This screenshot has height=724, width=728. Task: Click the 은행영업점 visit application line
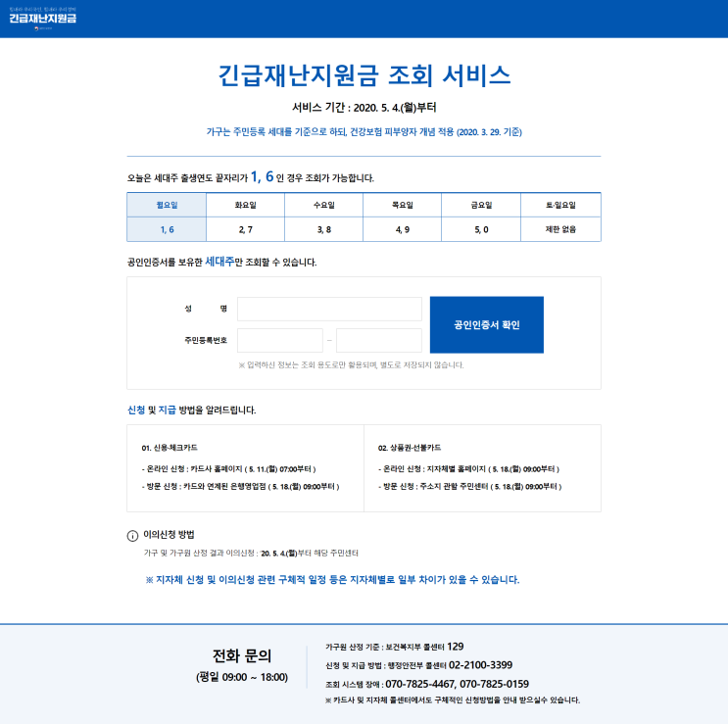(240, 487)
